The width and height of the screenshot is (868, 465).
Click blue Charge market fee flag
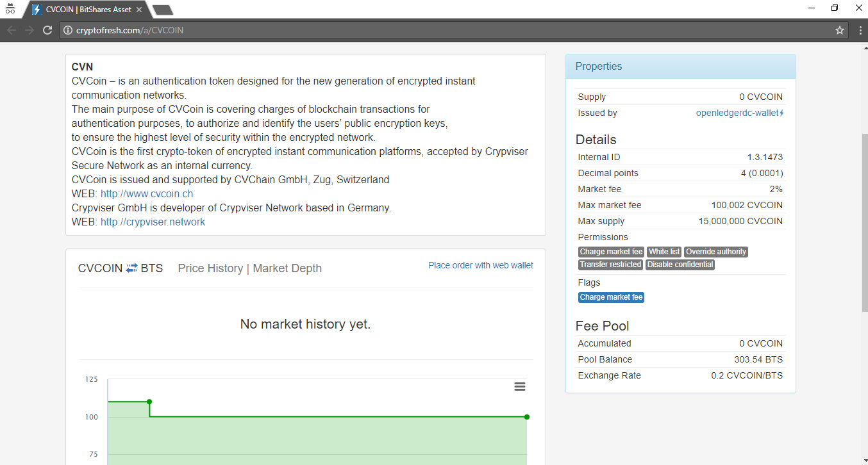point(611,297)
